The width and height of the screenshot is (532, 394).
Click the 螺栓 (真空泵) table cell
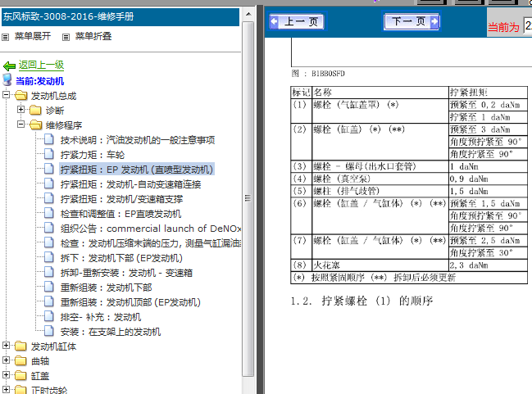click(x=380, y=179)
